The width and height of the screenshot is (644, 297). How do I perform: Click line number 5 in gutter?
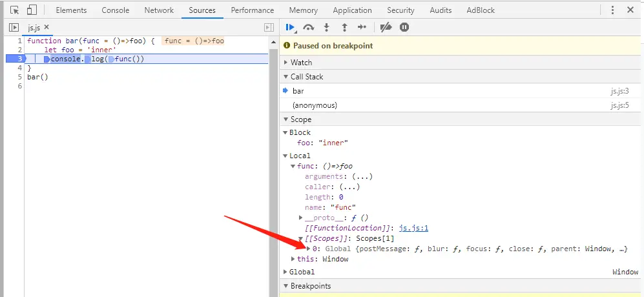(x=19, y=77)
